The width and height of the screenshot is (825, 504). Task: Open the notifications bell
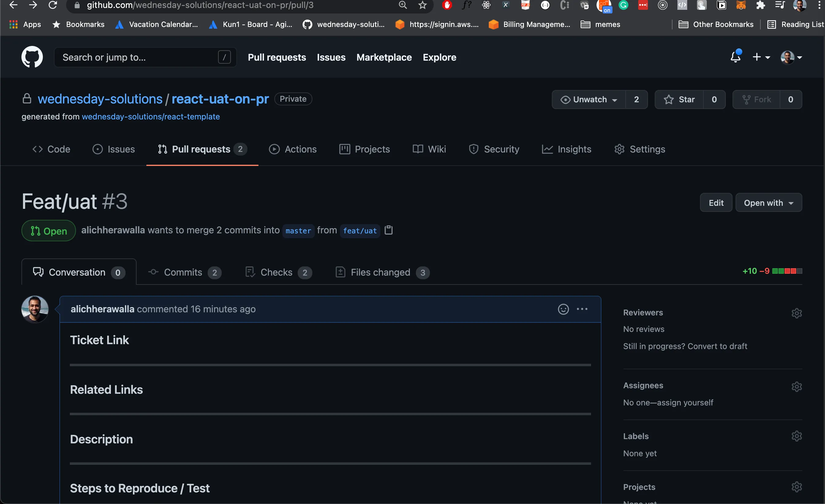pyautogui.click(x=735, y=57)
